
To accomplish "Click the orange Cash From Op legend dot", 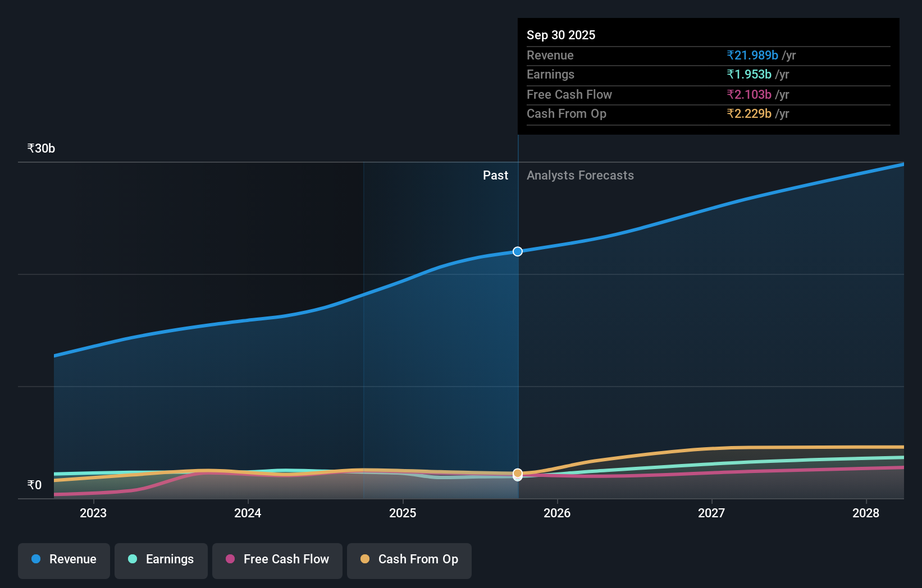I will point(365,559).
